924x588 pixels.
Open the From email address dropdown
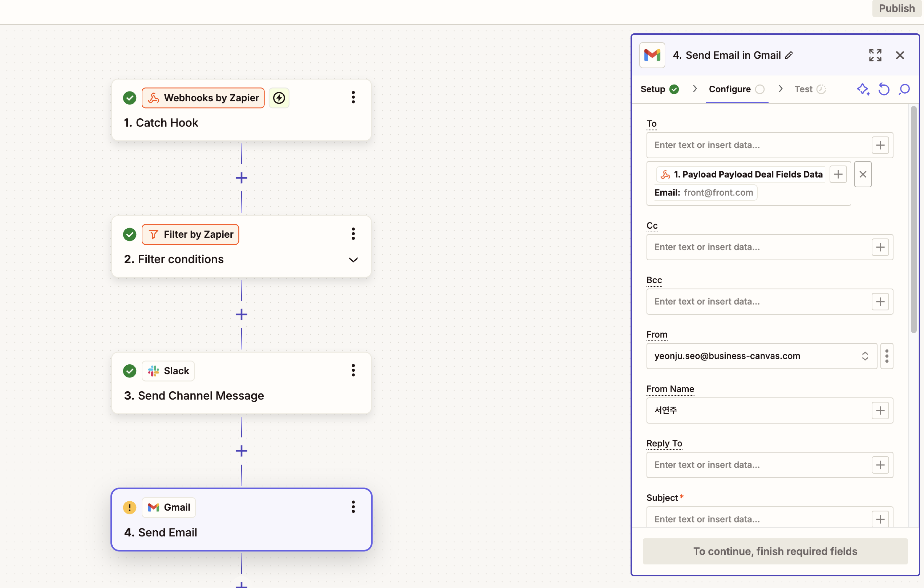[x=761, y=356]
